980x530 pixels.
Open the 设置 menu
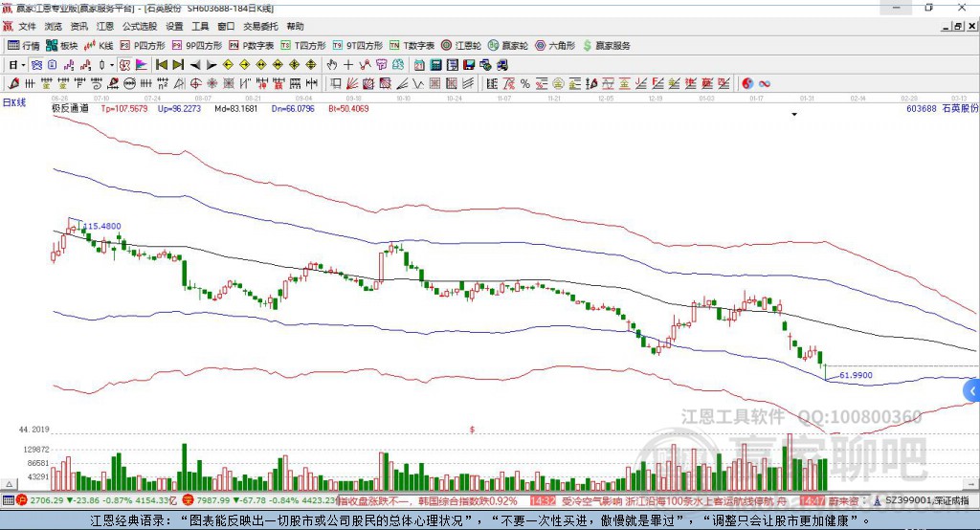pos(174,26)
